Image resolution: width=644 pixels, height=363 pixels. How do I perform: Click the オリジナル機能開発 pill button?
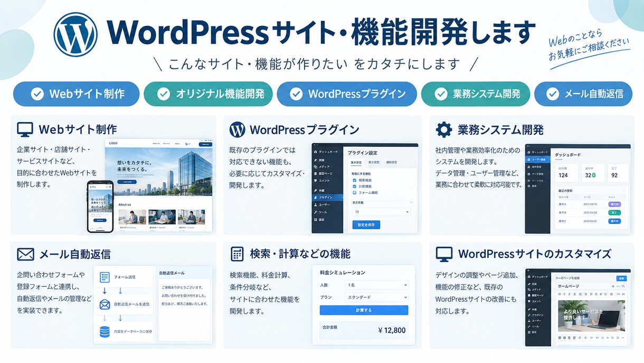(208, 94)
